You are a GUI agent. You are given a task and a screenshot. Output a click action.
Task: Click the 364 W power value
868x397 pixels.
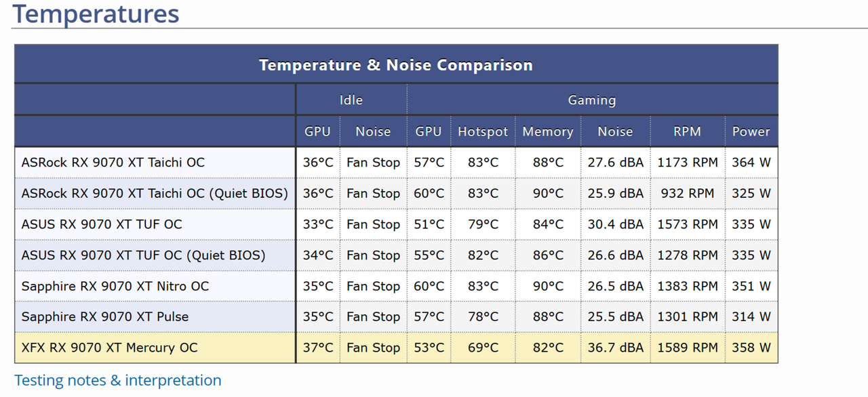[751, 163]
